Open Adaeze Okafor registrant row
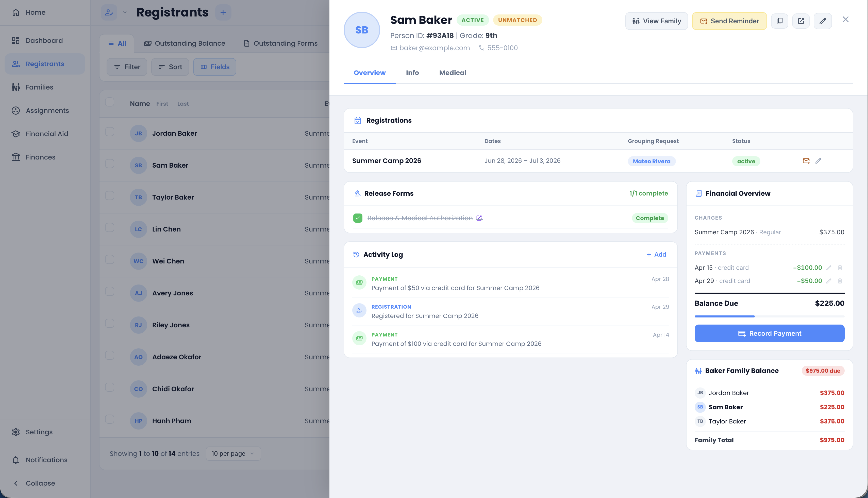This screenshot has width=868, height=498. pos(214,357)
